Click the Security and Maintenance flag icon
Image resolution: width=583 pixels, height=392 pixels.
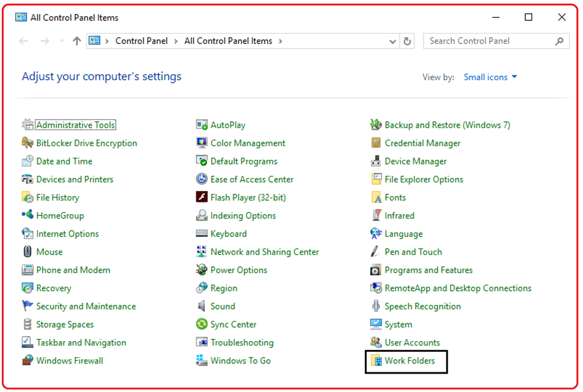(27, 306)
